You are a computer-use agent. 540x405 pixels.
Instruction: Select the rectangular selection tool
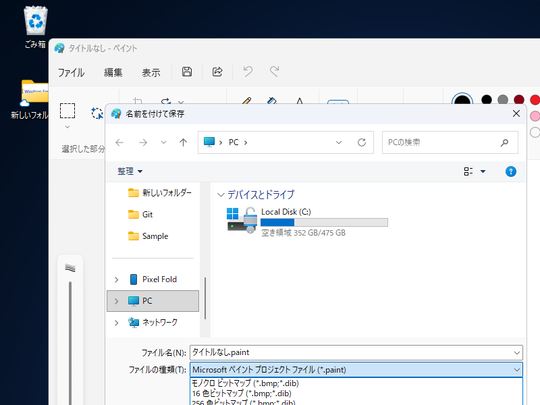(68, 111)
